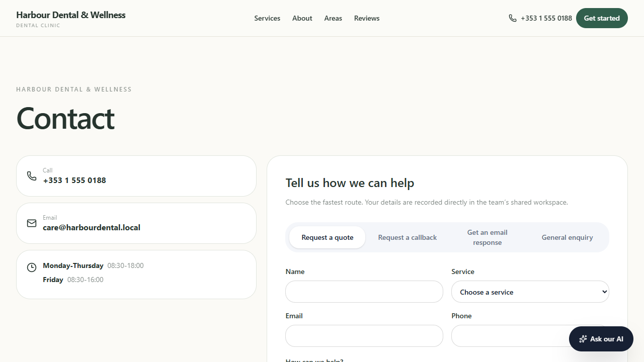The height and width of the screenshot is (362, 644).
Task: Switch to the Get an email response tab
Action: click(488, 237)
